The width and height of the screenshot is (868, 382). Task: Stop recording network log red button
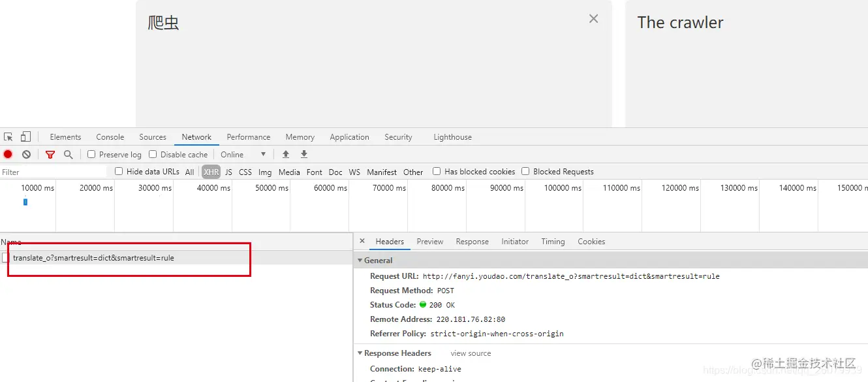coord(8,155)
